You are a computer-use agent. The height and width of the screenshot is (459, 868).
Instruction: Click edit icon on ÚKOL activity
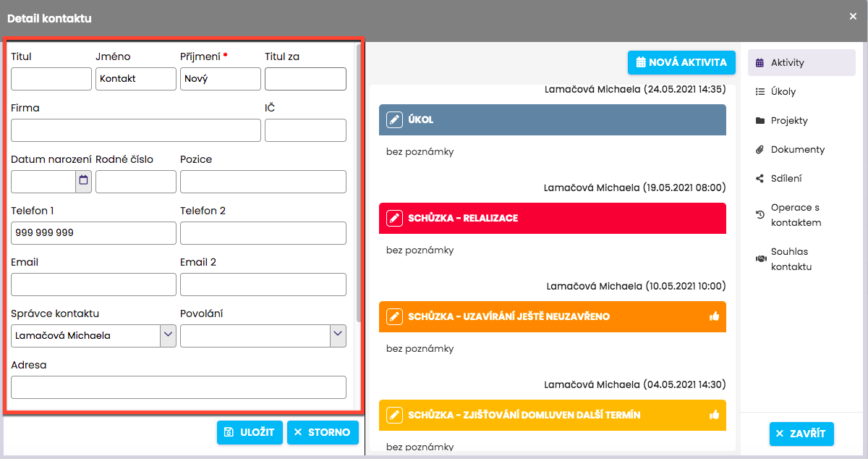pyautogui.click(x=393, y=119)
